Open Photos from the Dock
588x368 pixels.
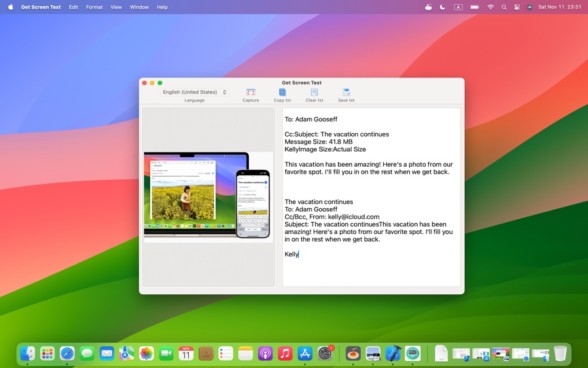pos(147,353)
